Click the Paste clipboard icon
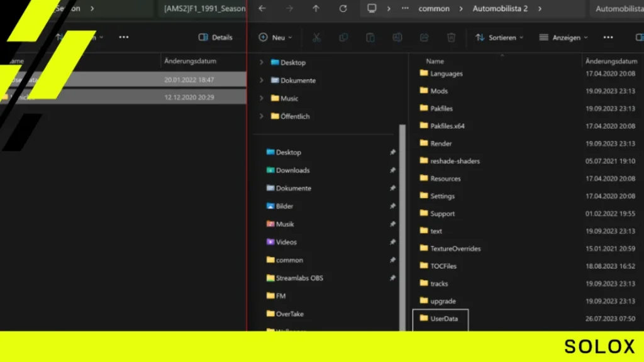The width and height of the screenshot is (644, 362). coord(370,37)
